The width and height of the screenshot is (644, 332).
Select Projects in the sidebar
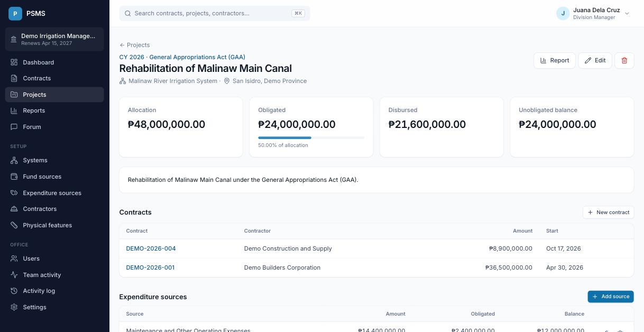[54, 95]
